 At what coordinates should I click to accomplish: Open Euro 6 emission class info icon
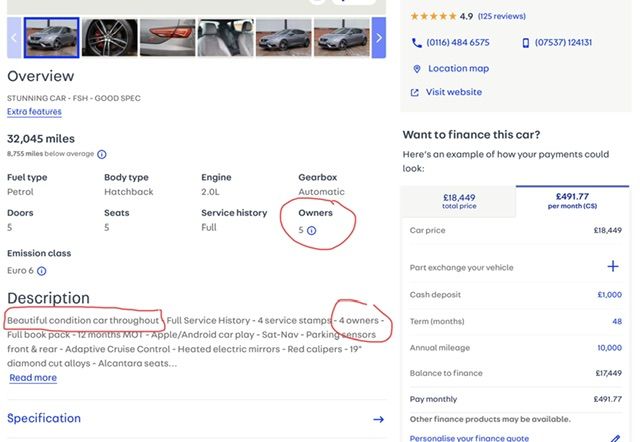click(x=41, y=271)
